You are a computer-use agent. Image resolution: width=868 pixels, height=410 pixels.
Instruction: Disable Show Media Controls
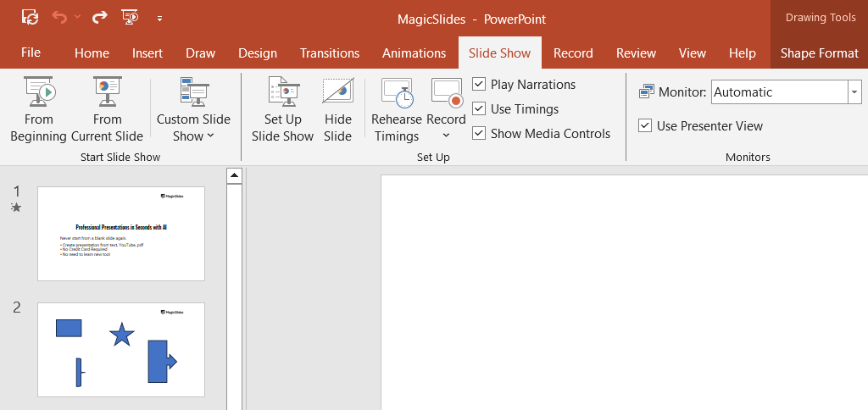click(479, 134)
